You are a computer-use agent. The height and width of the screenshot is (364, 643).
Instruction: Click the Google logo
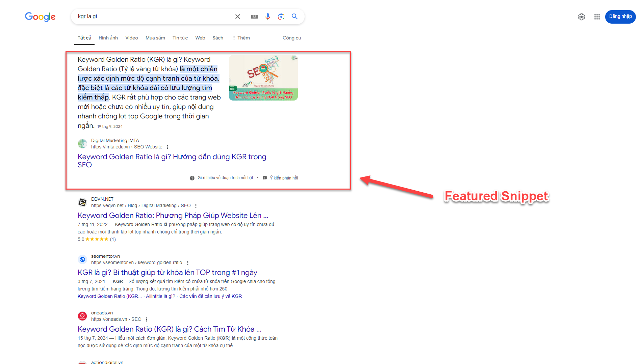click(40, 17)
